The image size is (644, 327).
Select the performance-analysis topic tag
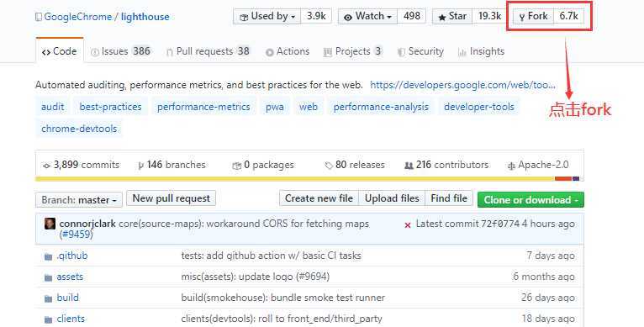[x=381, y=107]
